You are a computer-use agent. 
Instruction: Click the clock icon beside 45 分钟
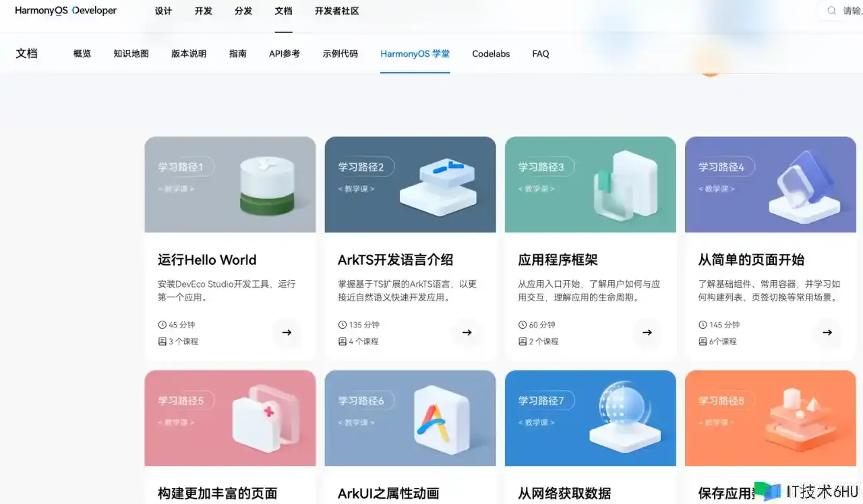[162, 325]
